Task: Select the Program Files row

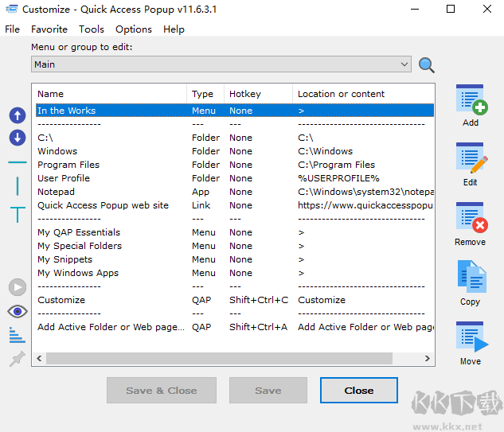Action: [x=235, y=165]
